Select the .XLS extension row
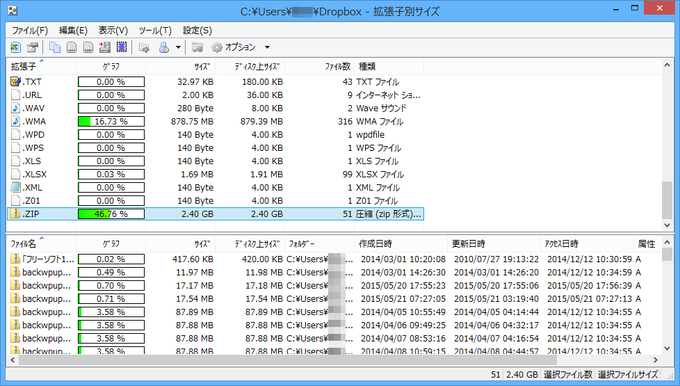680x386 pixels. tap(216, 161)
